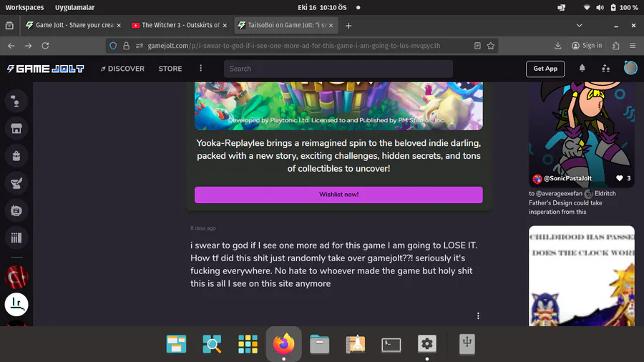Open the Workspaces overview
This screenshot has height=362, width=644.
click(x=24, y=7)
